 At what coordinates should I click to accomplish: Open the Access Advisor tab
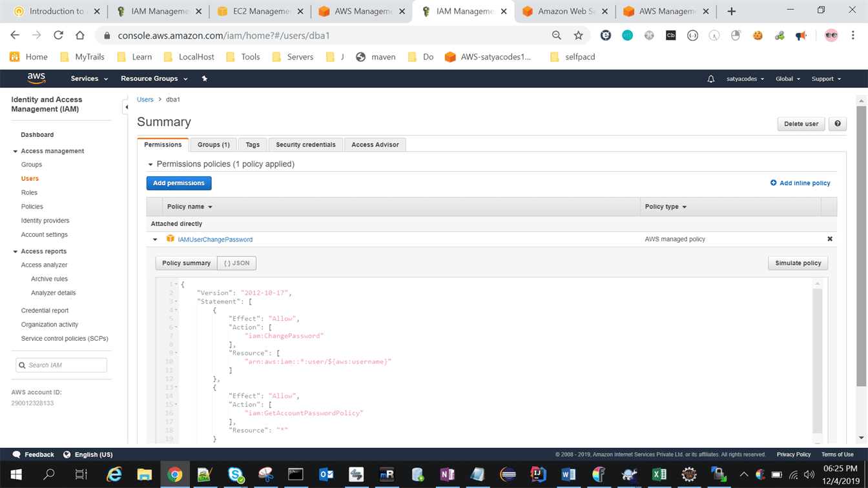[x=375, y=145]
